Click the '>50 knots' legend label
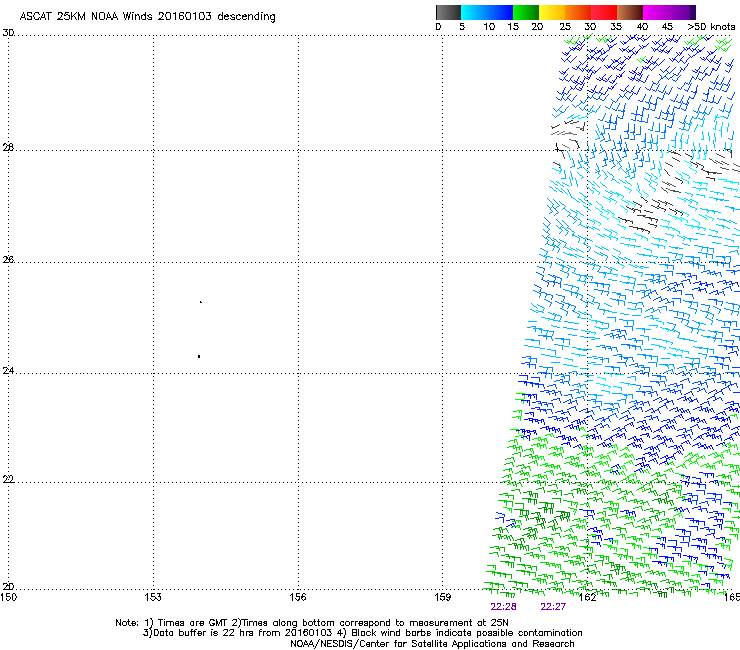The height and width of the screenshot is (650, 740). pyautogui.click(x=711, y=27)
